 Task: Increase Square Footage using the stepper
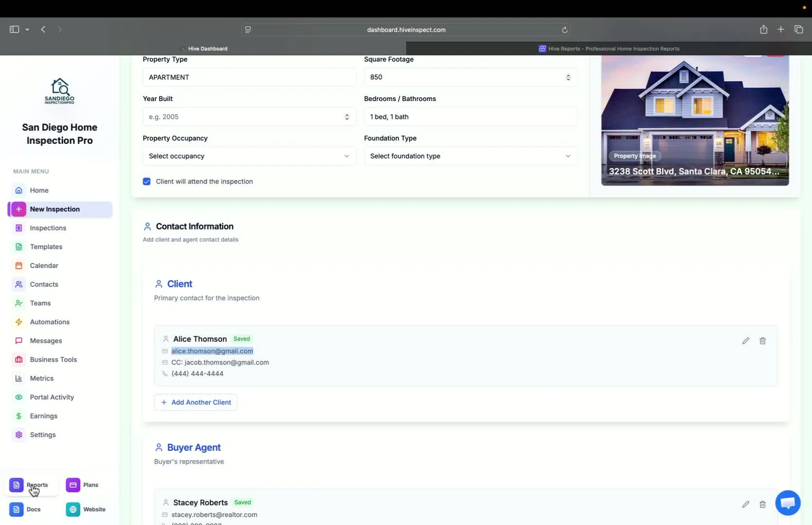(x=568, y=75)
